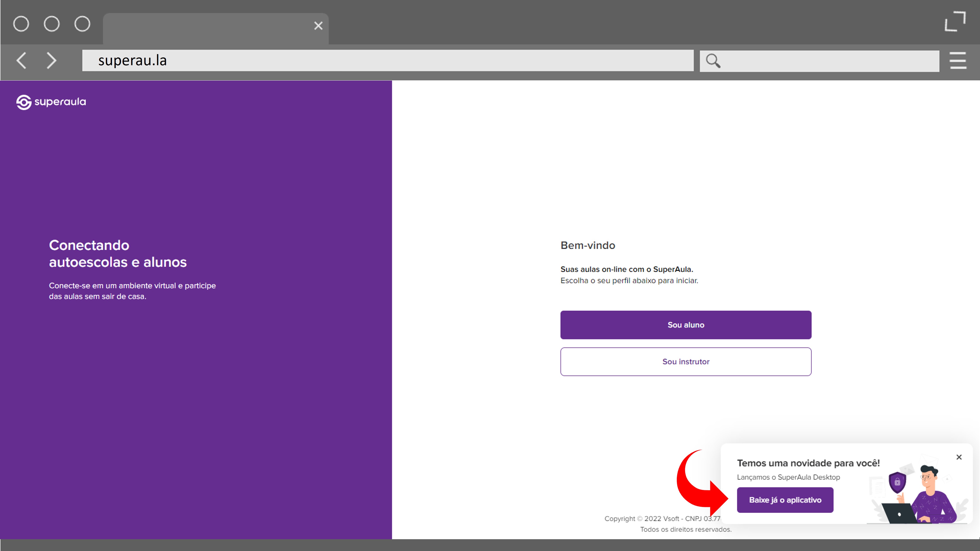Viewport: 980px width, 551px height.
Task: Click the Superaula logo
Action: click(x=51, y=102)
